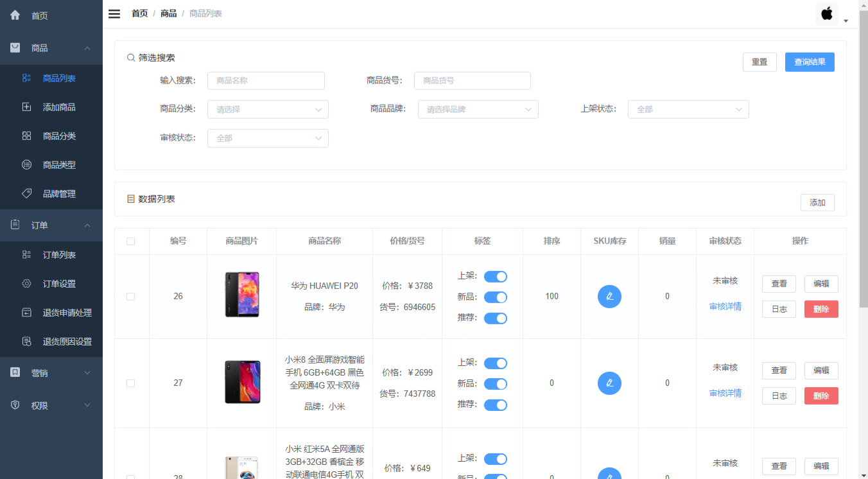Open the 商品分类 dropdown
The image size is (868, 479).
coord(268,109)
